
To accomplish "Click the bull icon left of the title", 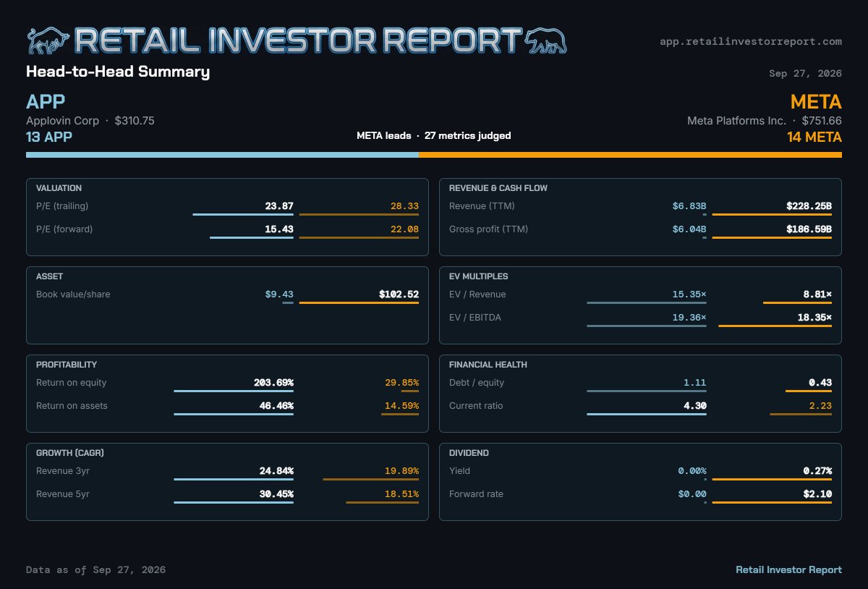I will coord(48,41).
